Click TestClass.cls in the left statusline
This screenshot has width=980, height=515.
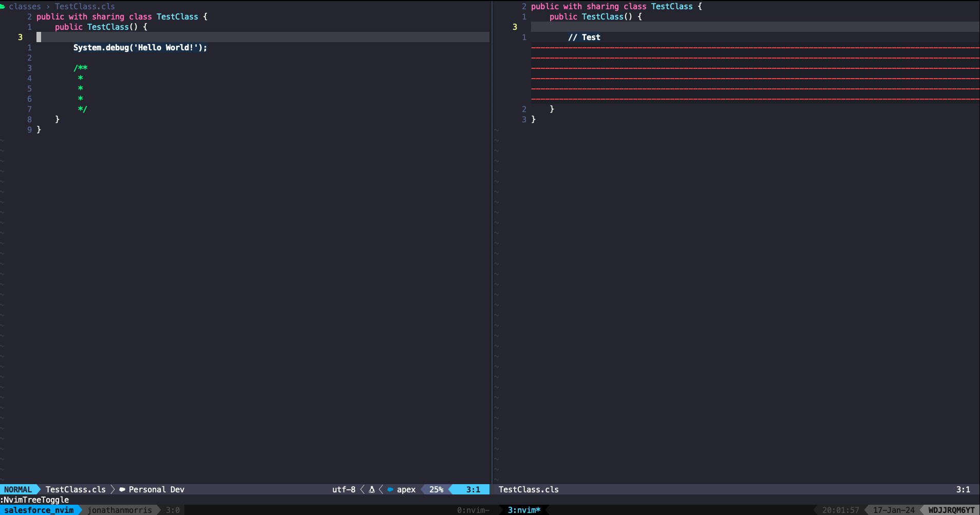(76, 489)
